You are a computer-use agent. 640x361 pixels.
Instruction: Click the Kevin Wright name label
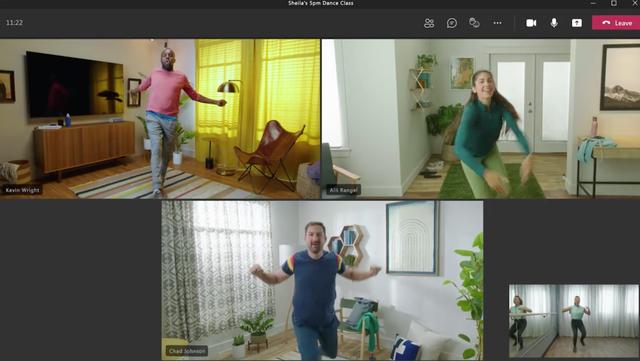pos(22,190)
